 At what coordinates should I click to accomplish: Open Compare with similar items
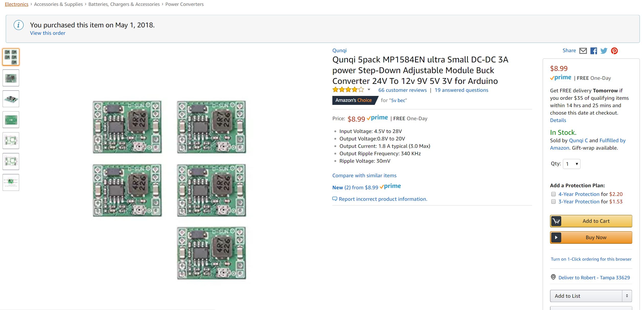364,175
